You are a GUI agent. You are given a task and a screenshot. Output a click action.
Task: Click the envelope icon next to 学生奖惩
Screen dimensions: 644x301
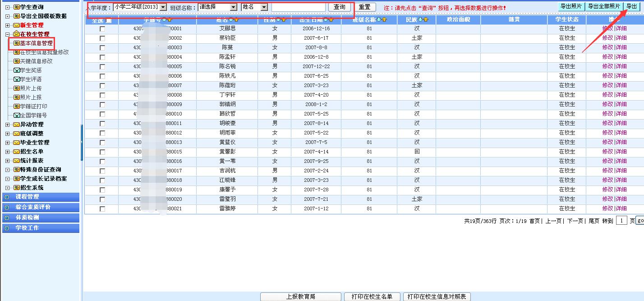[17, 70]
